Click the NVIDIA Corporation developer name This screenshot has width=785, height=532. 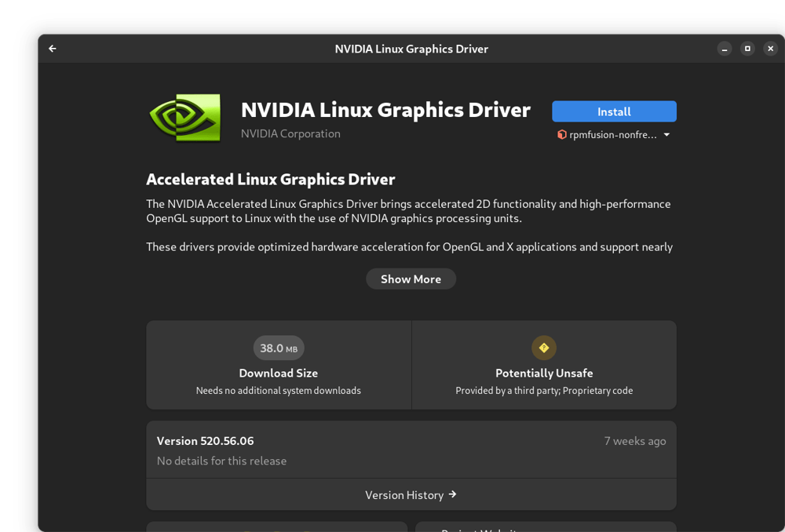pos(290,133)
